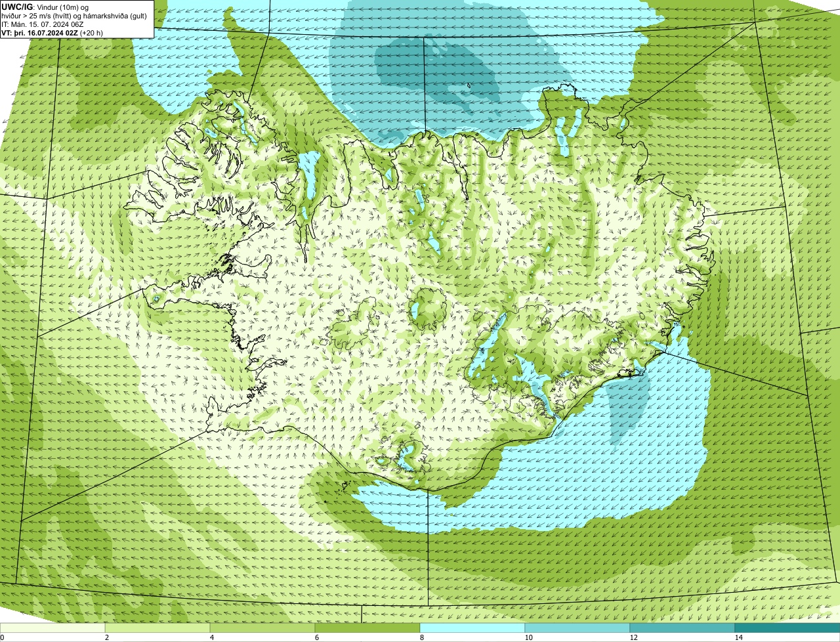Click the 10–12 m/s turquoise legend swatch
This screenshot has height=642, width=840.
tap(577, 628)
